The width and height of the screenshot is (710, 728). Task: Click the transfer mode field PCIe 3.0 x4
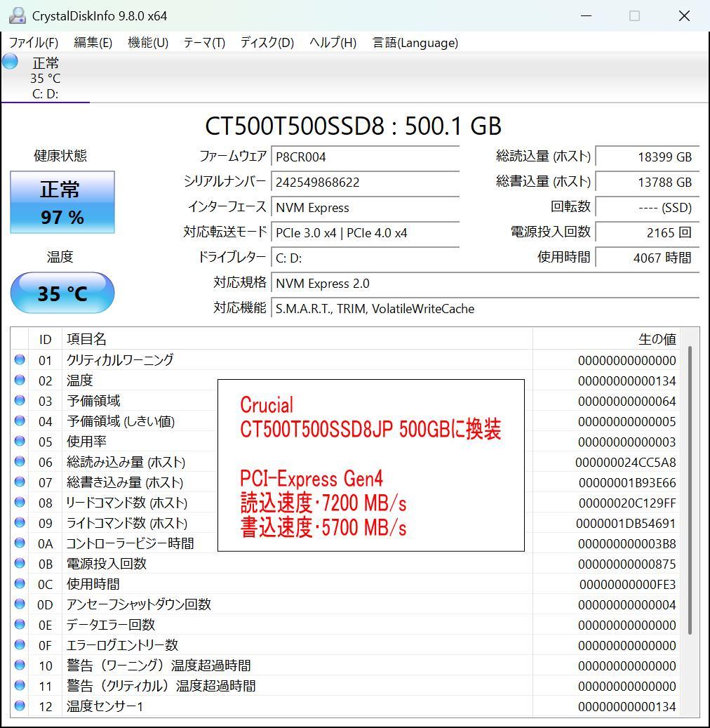coord(366,232)
